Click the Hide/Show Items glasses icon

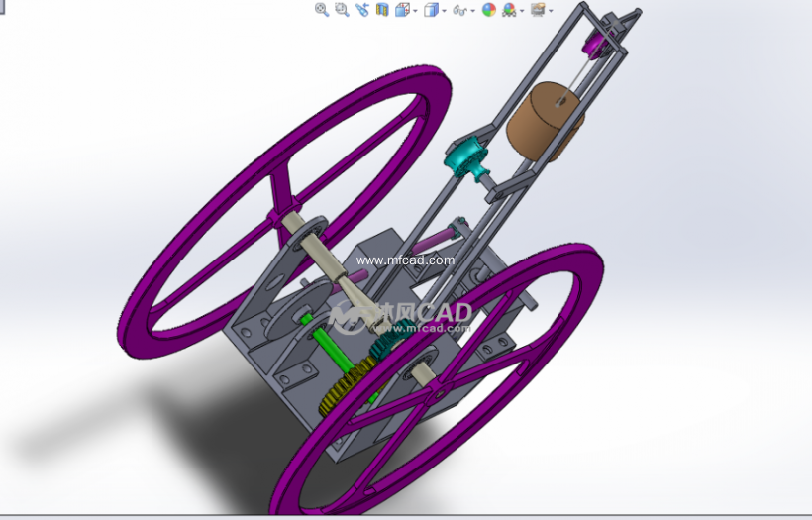pos(459,10)
